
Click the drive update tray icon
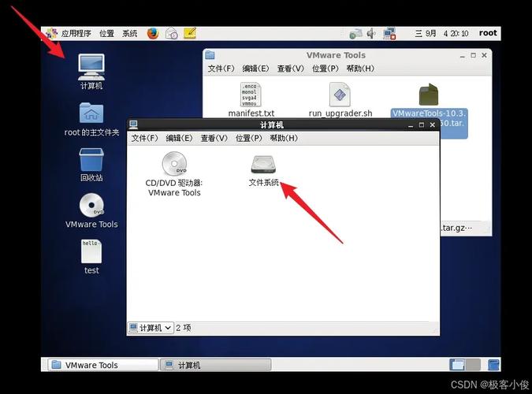point(356,34)
